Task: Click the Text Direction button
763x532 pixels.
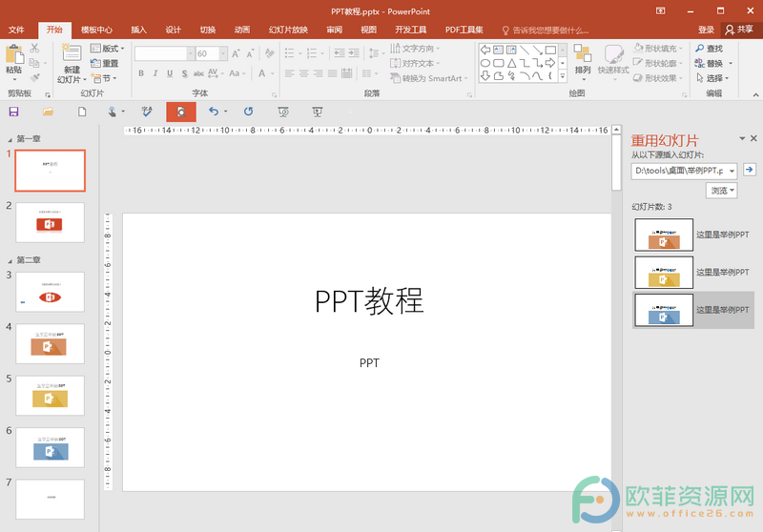Action: (x=415, y=48)
